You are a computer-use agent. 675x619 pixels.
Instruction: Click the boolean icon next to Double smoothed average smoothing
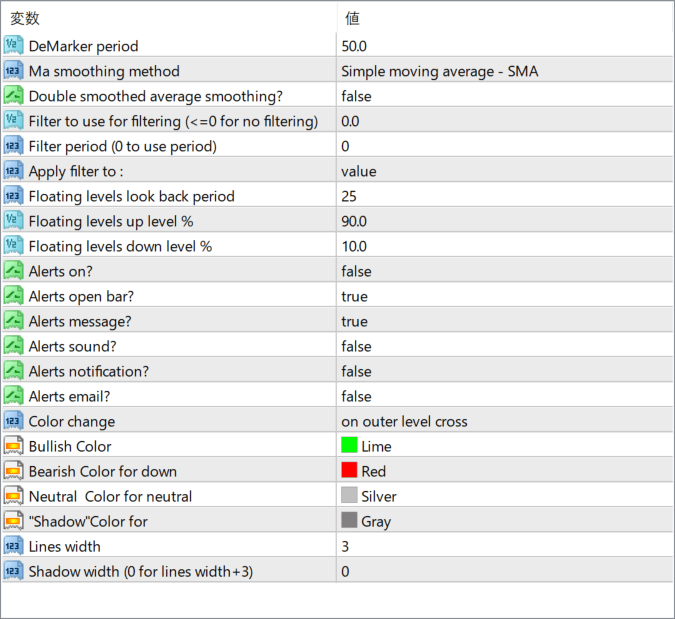click(x=13, y=96)
